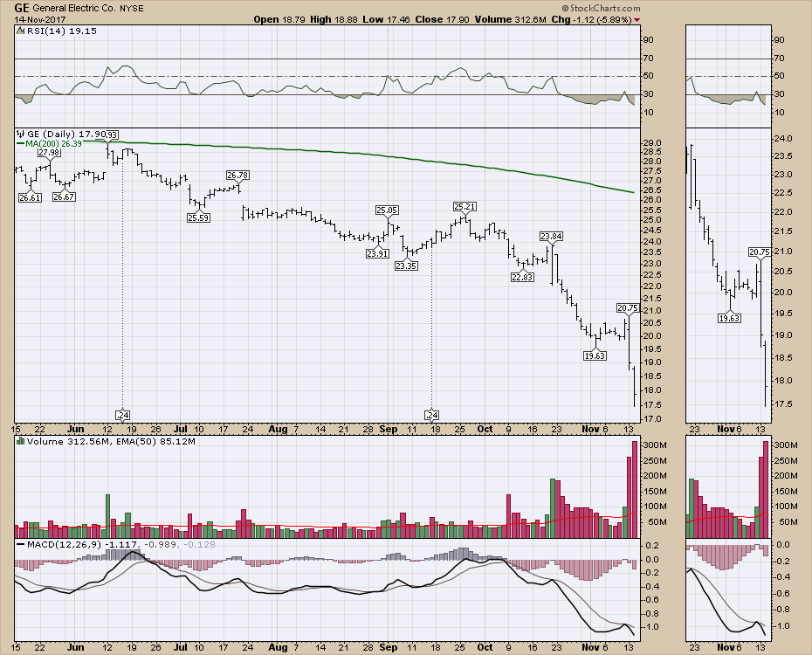Click the tall green June volume bar

(x=107, y=516)
